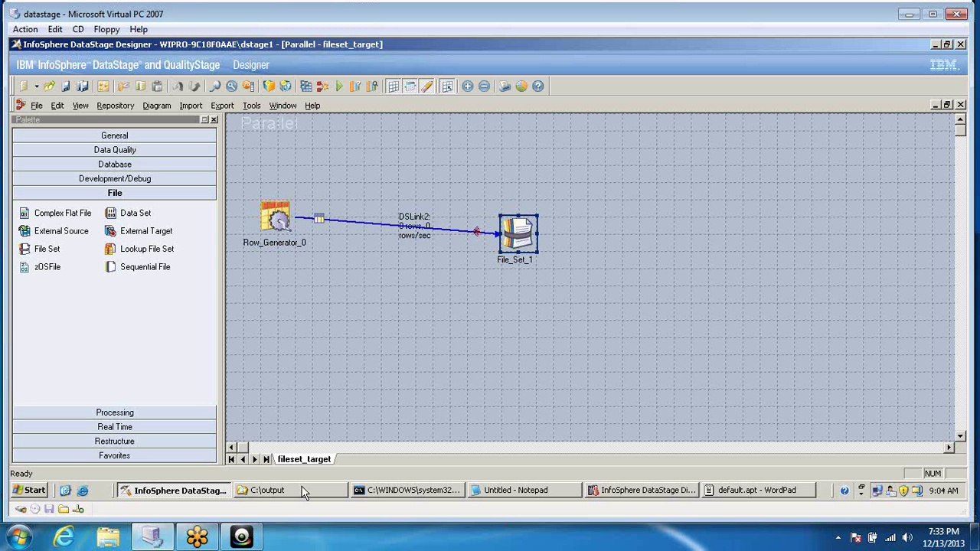Select the File_Set_1 stage on canvas
This screenshot has height=551, width=980.
point(518,234)
